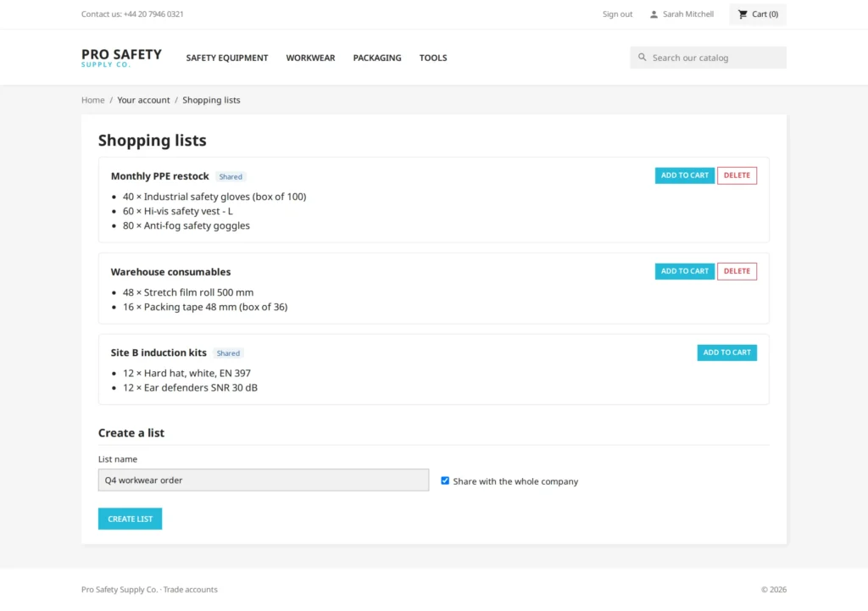This screenshot has width=868, height=611.
Task: Click the Sign out link
Action: pyautogui.click(x=617, y=14)
